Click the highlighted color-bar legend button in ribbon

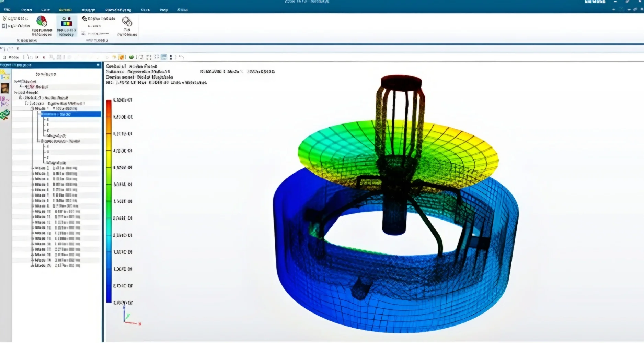pos(66,23)
